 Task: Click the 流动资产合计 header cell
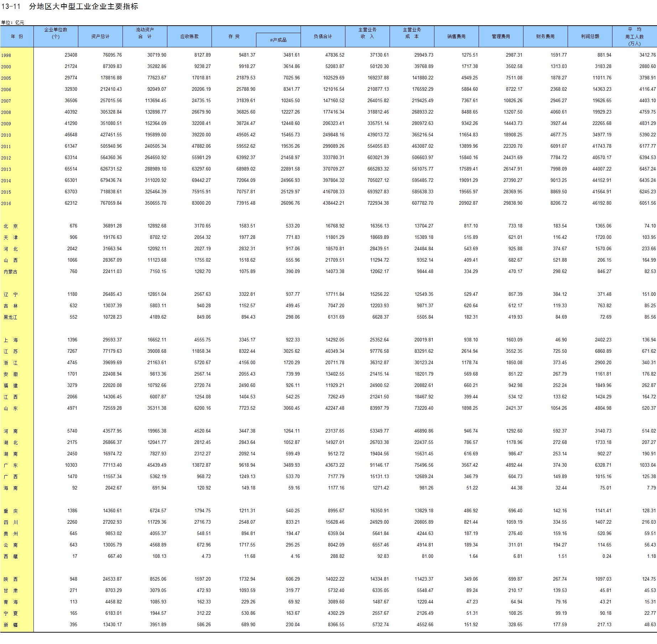[145, 36]
